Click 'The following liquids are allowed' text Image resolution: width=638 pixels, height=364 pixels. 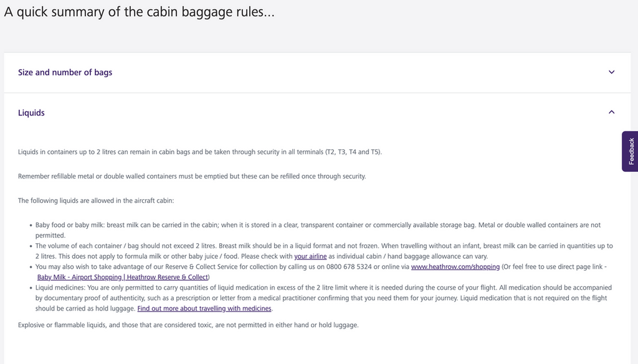pyautogui.click(x=96, y=200)
